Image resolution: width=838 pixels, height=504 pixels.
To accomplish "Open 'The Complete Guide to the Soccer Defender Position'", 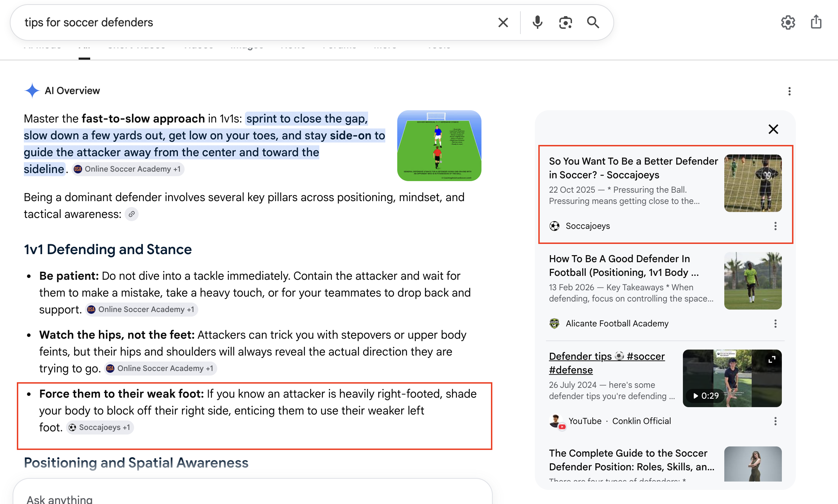I will click(632, 460).
